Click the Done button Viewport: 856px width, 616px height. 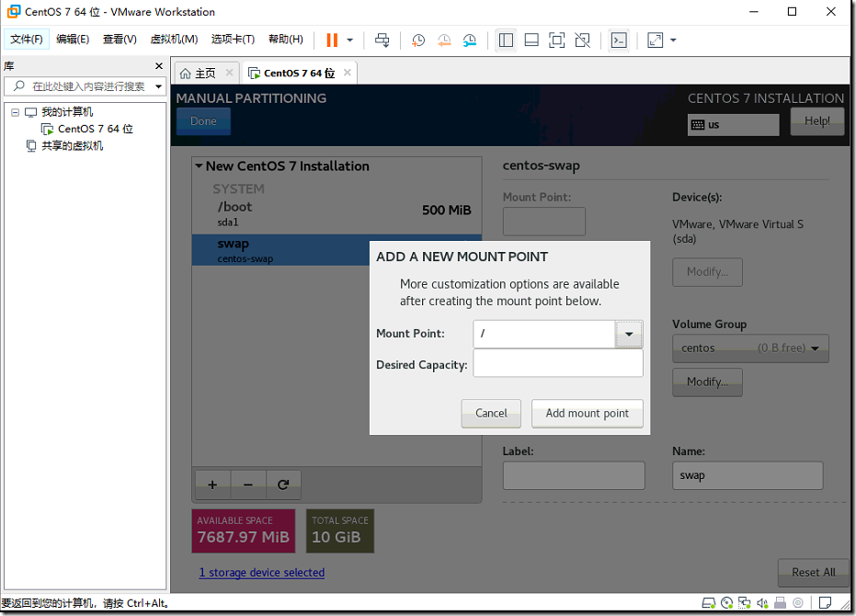pyautogui.click(x=203, y=121)
